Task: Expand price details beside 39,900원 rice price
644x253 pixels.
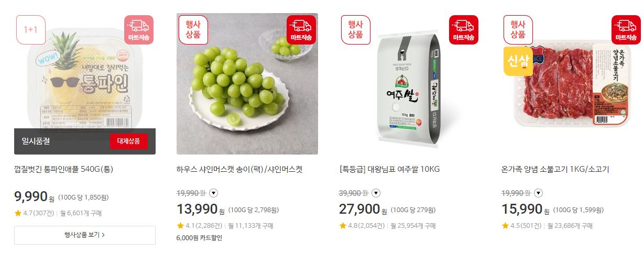Action: click(376, 193)
